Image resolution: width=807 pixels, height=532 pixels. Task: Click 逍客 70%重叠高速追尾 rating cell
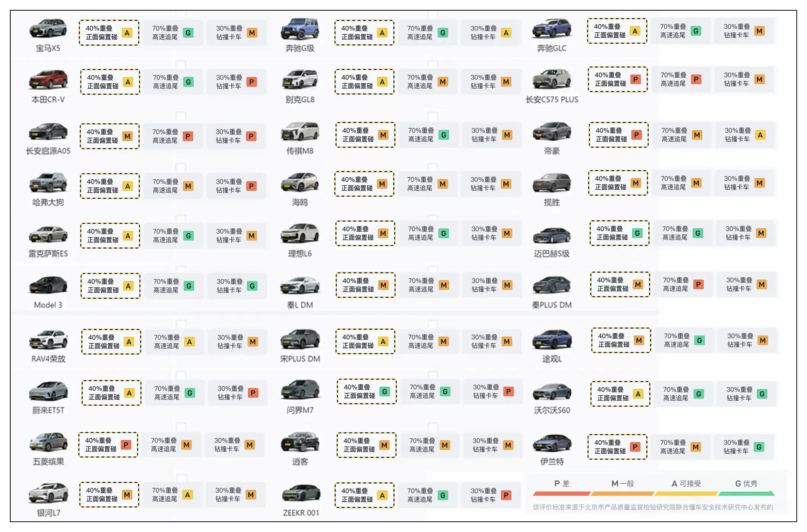coord(429,445)
